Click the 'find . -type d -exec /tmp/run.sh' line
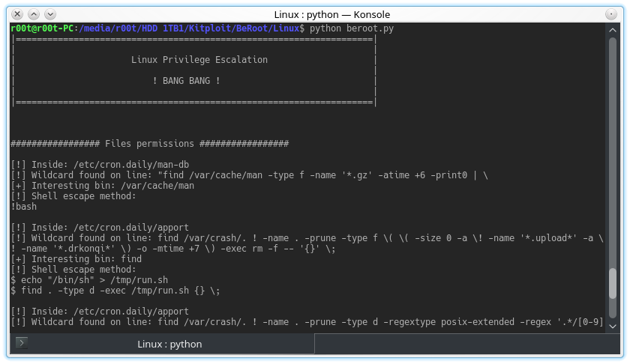Viewport: 630px width, 364px height. tap(115, 290)
